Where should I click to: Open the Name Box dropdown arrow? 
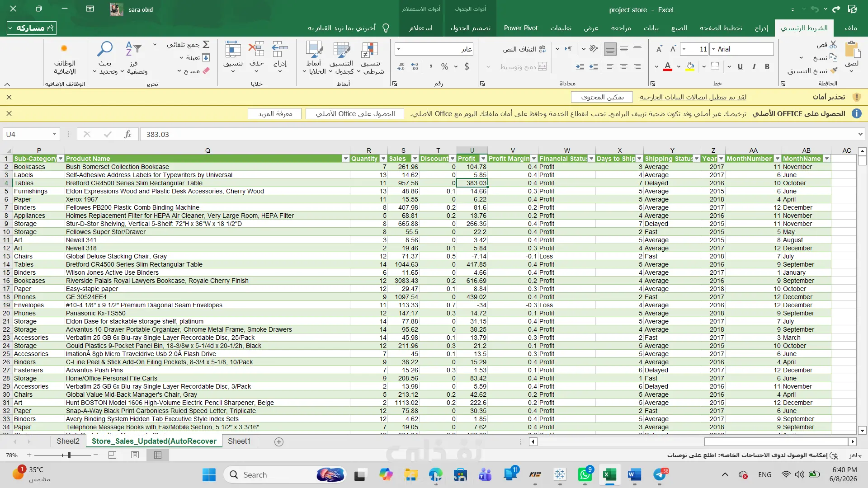54,134
